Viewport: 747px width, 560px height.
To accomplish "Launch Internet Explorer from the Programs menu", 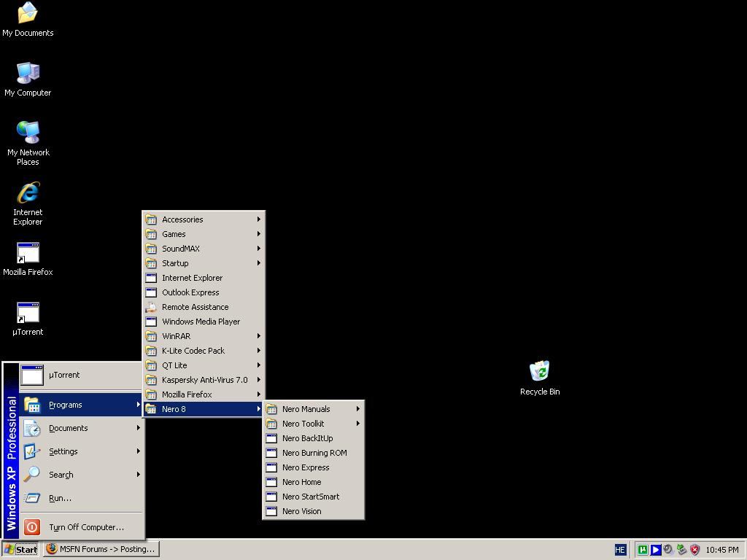I will [204, 278].
